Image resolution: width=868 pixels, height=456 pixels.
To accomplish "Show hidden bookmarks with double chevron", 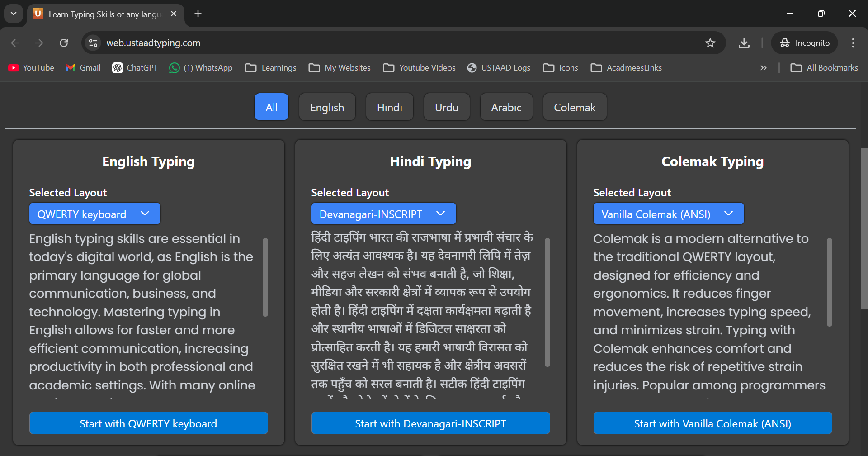I will [763, 68].
